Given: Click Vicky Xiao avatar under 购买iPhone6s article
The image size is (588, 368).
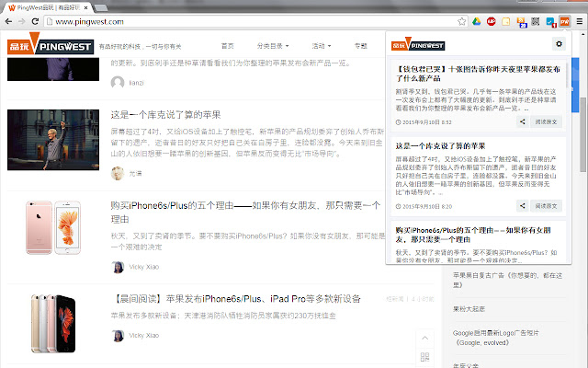Looking at the screenshot, I should tap(118, 267).
